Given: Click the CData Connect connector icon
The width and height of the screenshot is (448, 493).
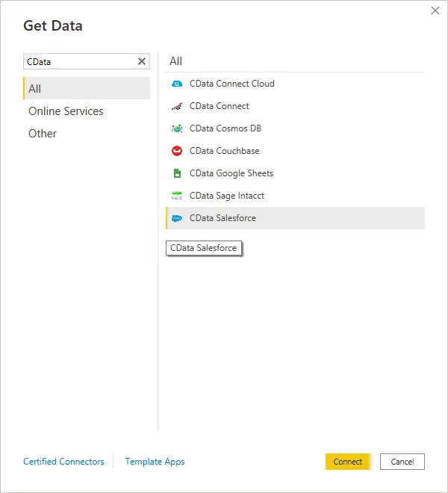Looking at the screenshot, I should [x=177, y=106].
